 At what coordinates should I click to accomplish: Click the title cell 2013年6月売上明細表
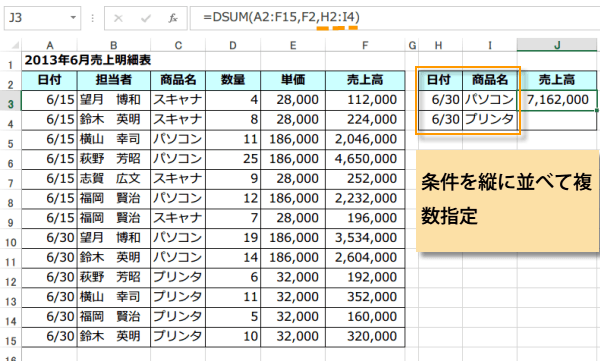pyautogui.click(x=88, y=60)
